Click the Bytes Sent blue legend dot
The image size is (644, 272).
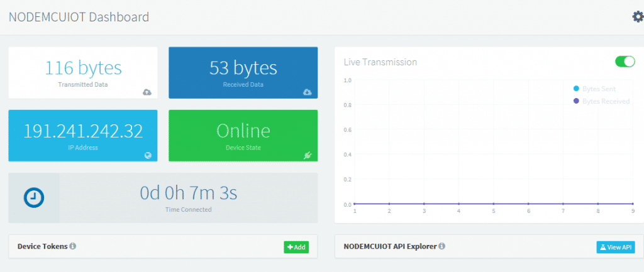(575, 89)
